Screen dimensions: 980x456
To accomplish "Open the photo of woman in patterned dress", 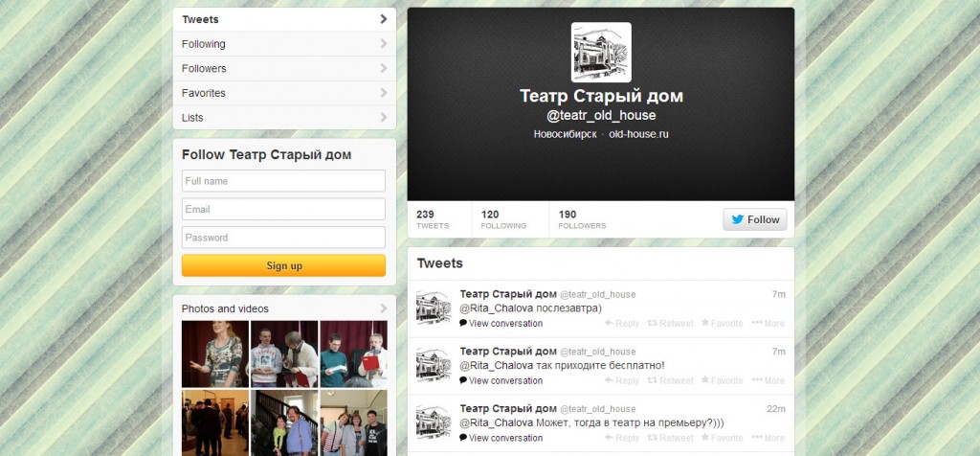I will click(215, 354).
